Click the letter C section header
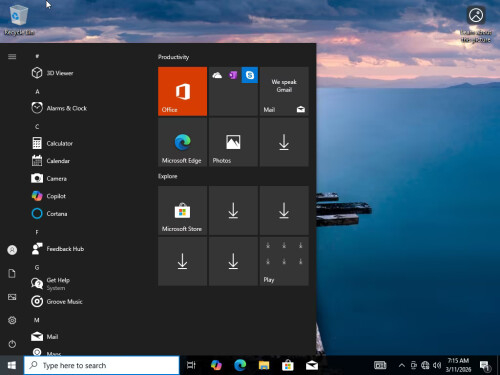 37,127
